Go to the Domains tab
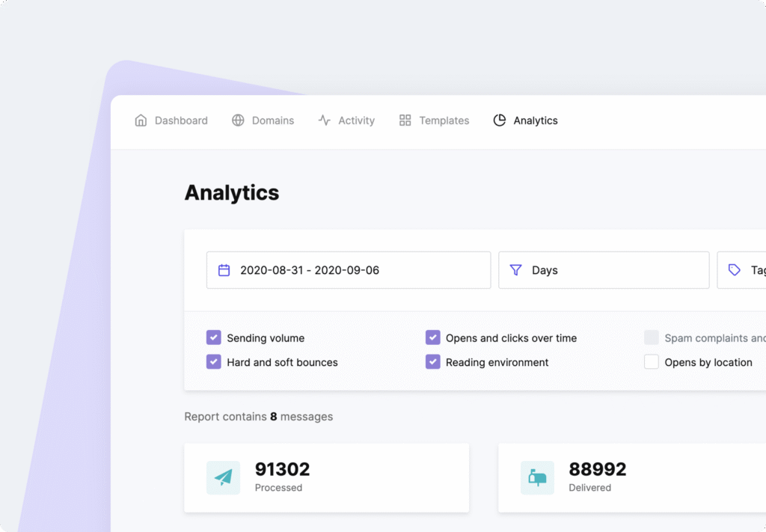 click(x=263, y=120)
